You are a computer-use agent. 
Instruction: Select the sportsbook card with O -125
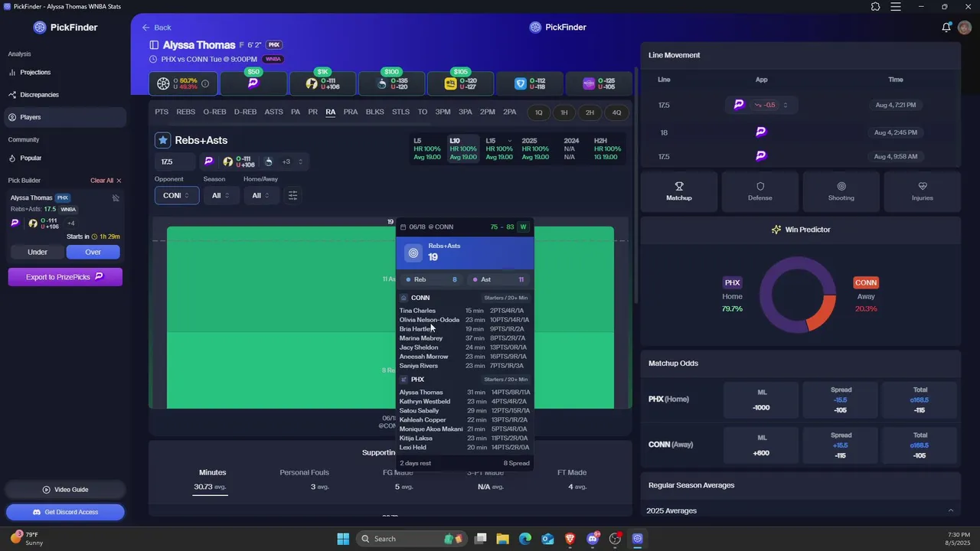pyautogui.click(x=598, y=83)
